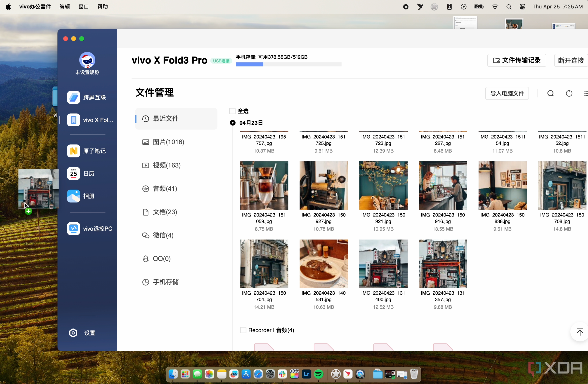Launch vivo远控PC remote control

click(90, 229)
